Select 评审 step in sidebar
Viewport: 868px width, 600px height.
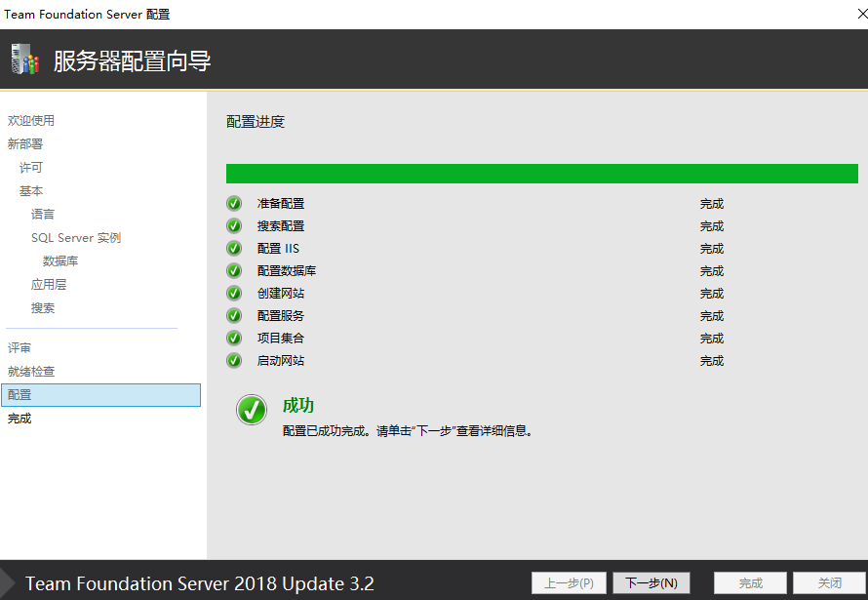[x=20, y=348]
